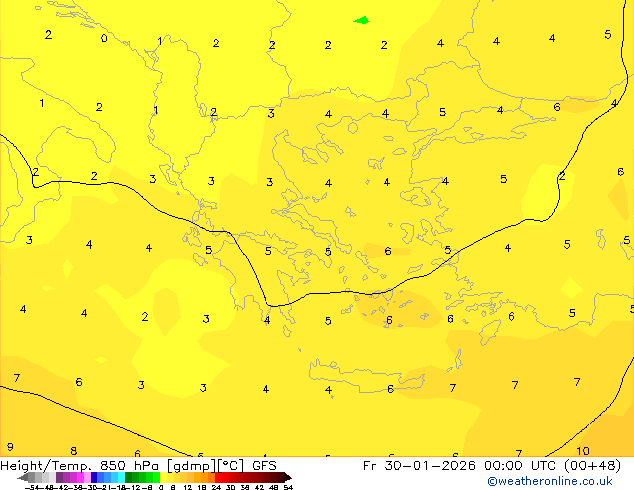Viewport: 634px width, 490px height.
Task: Click the temperature value 9 on the map
Action: pyautogui.click(x=10, y=447)
